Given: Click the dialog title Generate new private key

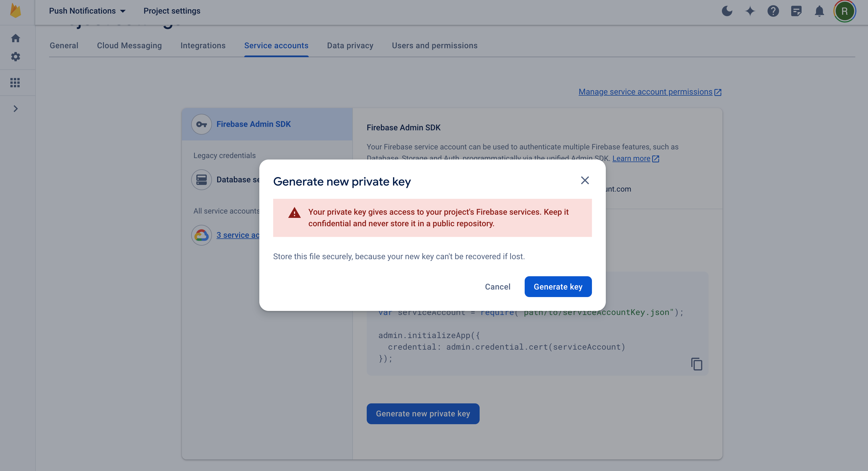Looking at the screenshot, I should 342,182.
